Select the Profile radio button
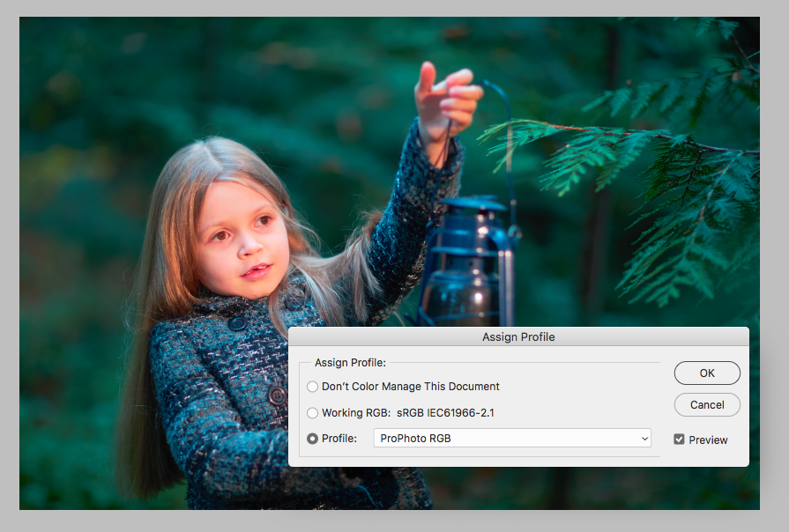 pos(312,439)
